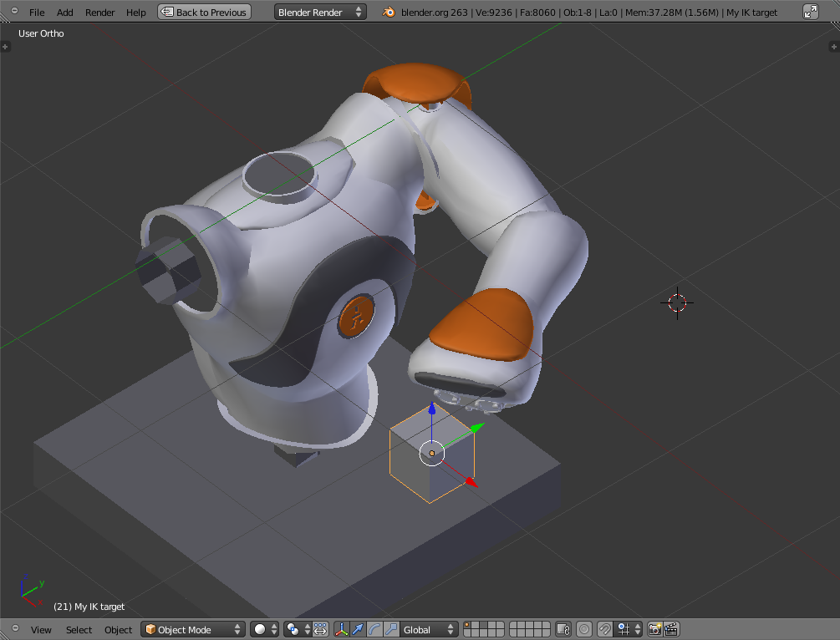840x640 pixels.
Task: Open the pivot point dropdown
Action: (x=298, y=629)
